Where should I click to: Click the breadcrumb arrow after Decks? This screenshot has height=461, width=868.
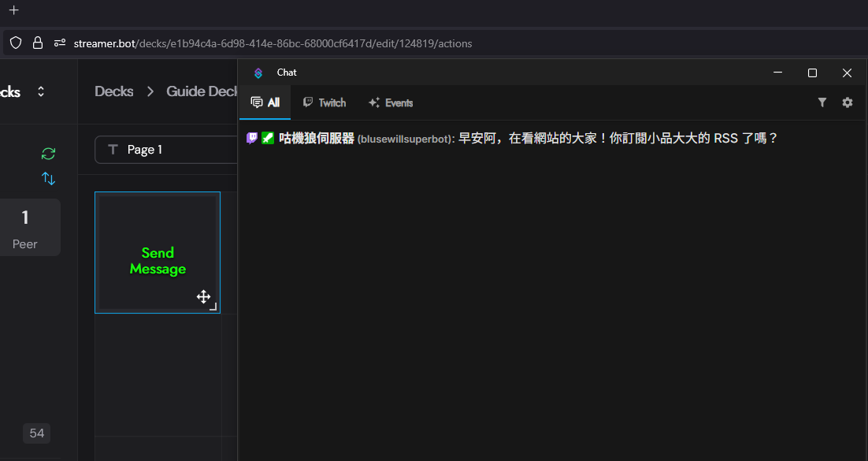150,91
